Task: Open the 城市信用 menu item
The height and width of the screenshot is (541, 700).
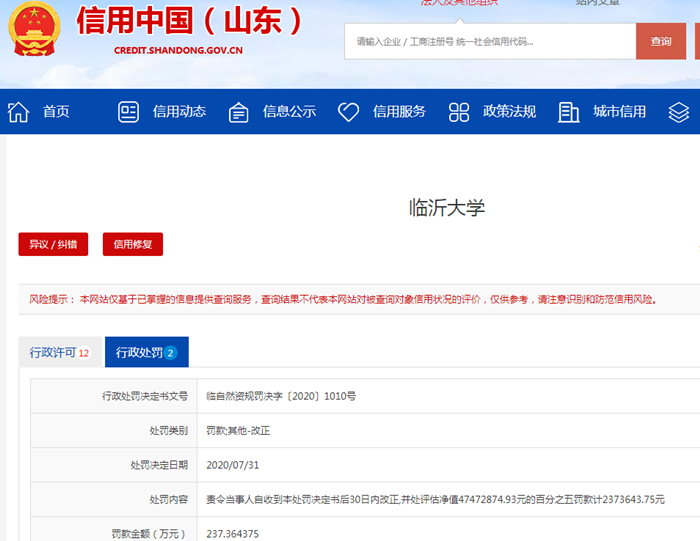Action: (x=620, y=112)
